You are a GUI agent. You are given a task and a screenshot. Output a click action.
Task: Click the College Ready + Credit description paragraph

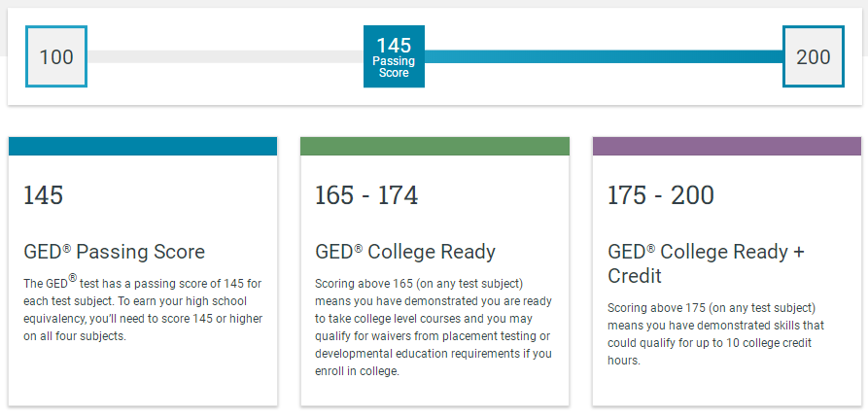coord(712,333)
